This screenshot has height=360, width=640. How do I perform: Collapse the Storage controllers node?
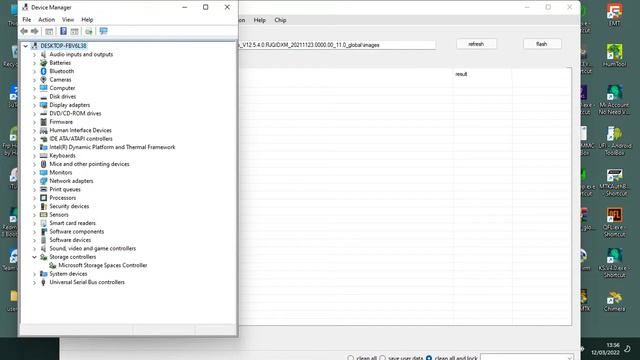click(x=34, y=257)
